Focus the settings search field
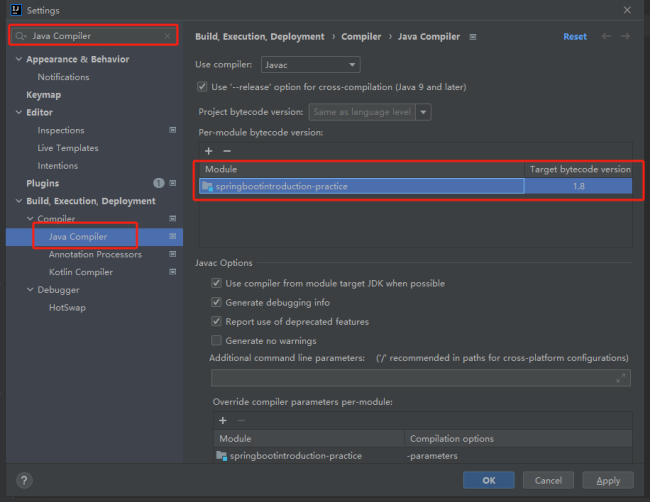Viewport: 650px width, 502px height. point(94,36)
